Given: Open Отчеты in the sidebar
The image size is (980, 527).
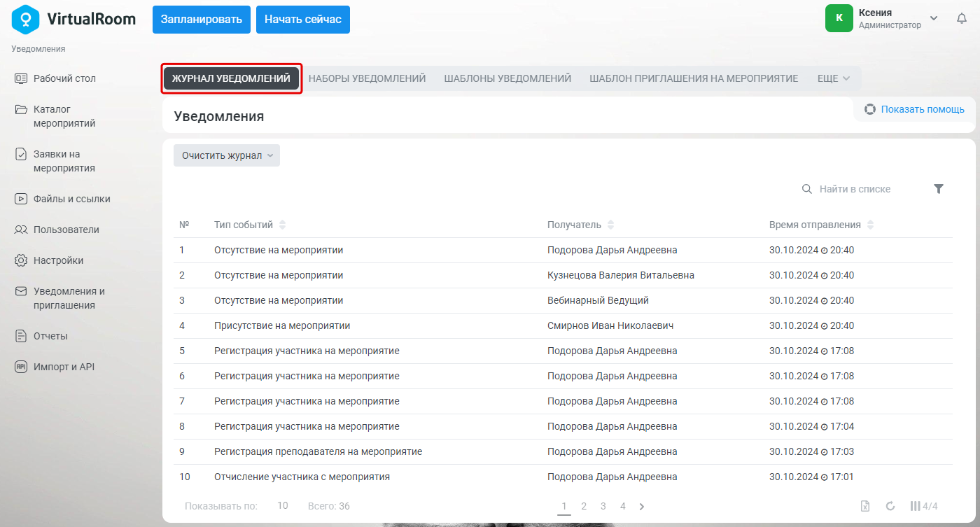Looking at the screenshot, I should pos(41,336).
